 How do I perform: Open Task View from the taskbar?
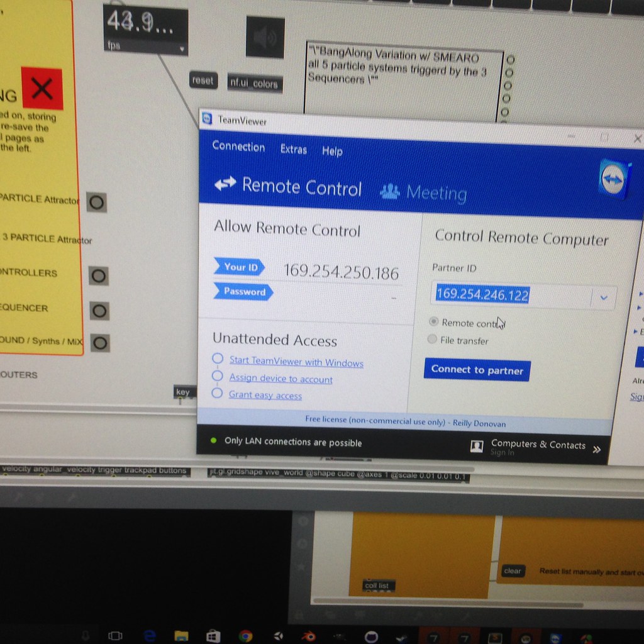115,636
